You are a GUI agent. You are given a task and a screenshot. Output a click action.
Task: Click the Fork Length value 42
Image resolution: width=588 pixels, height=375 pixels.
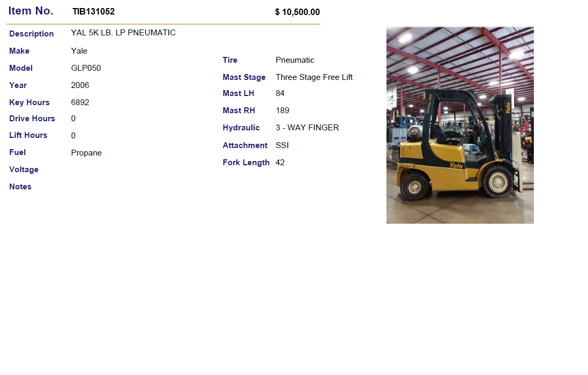click(x=280, y=163)
